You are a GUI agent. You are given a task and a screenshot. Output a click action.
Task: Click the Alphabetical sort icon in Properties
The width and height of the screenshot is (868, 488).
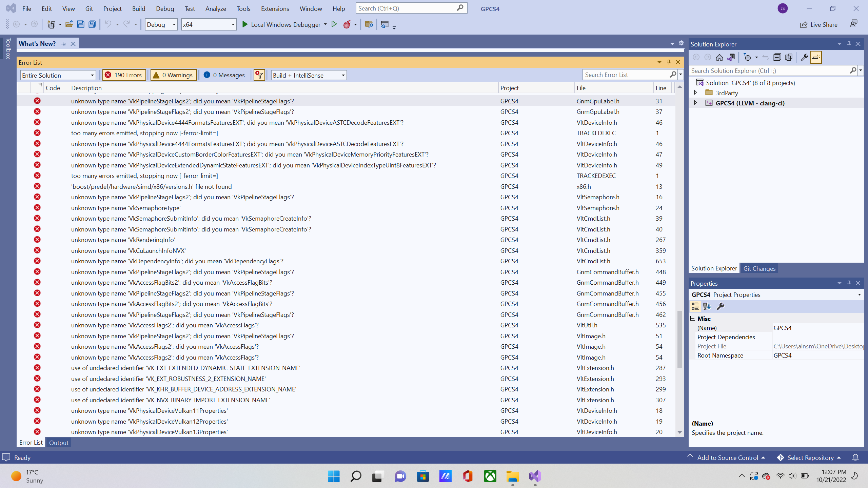click(707, 306)
